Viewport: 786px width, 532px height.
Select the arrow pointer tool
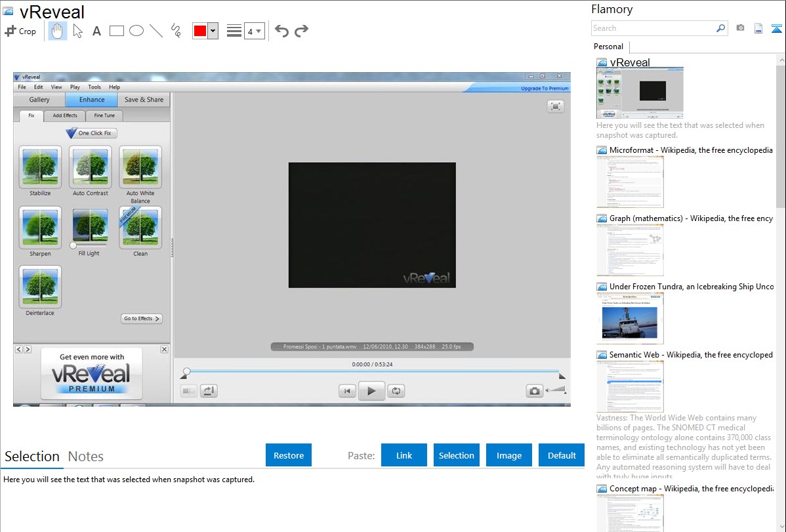click(x=77, y=31)
